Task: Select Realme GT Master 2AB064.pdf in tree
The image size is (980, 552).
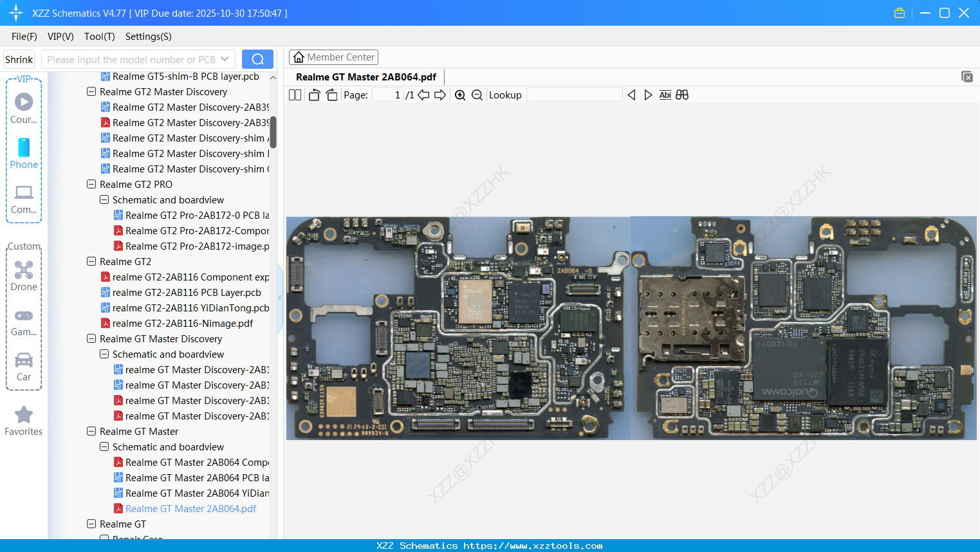Action: coord(190,509)
